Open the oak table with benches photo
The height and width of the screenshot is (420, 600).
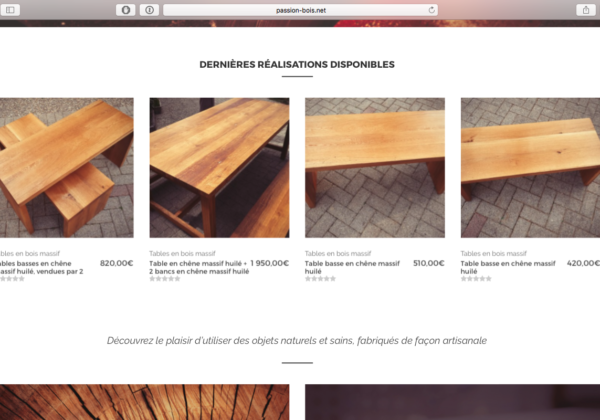[219, 168]
